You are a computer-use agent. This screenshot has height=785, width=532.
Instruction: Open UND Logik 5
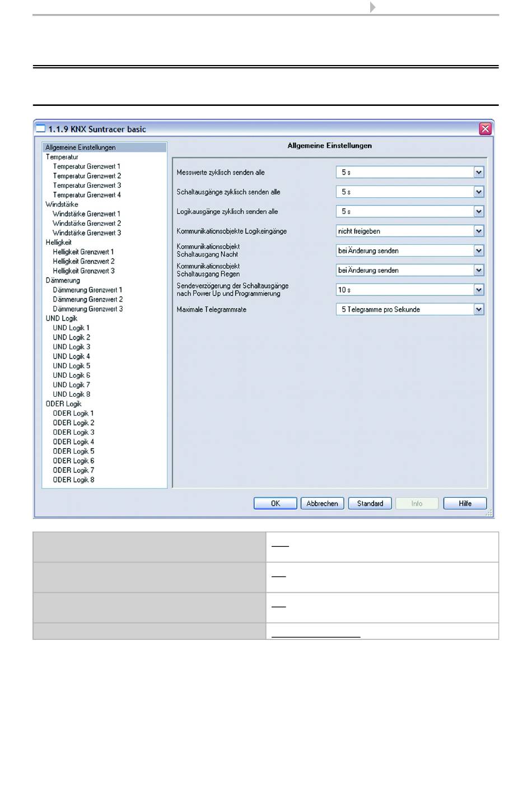pos(72,366)
